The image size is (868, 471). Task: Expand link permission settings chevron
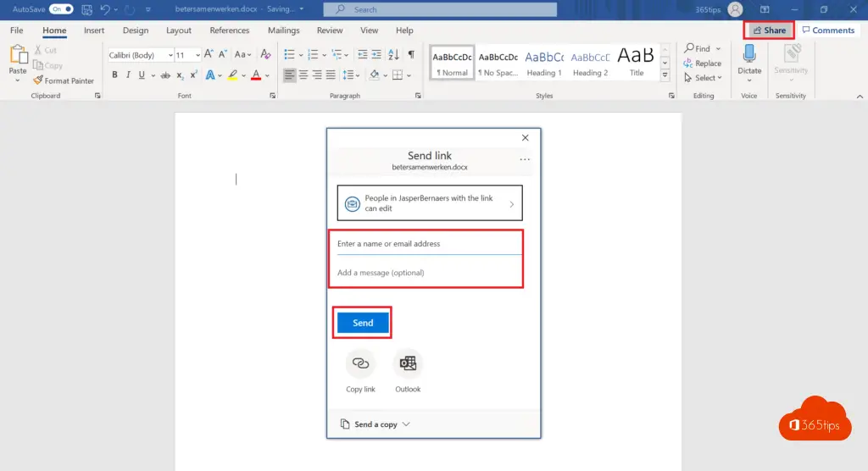click(511, 204)
